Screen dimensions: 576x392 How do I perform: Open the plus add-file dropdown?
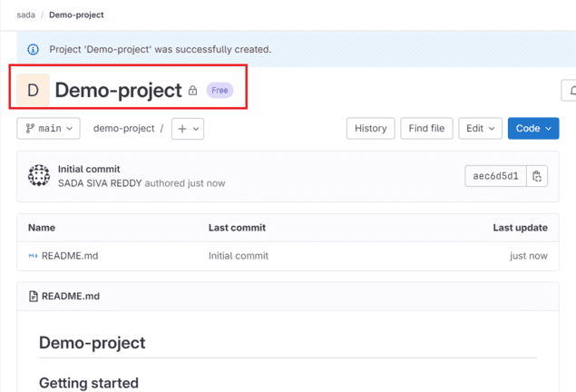[x=188, y=129]
